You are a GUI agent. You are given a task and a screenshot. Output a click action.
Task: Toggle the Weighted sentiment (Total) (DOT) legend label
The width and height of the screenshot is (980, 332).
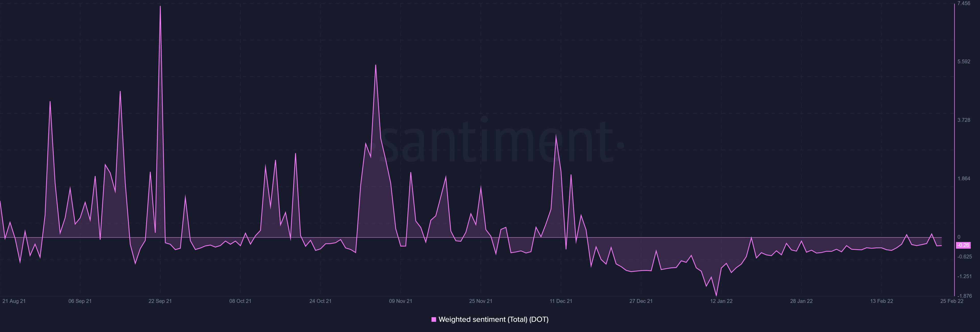click(x=493, y=319)
